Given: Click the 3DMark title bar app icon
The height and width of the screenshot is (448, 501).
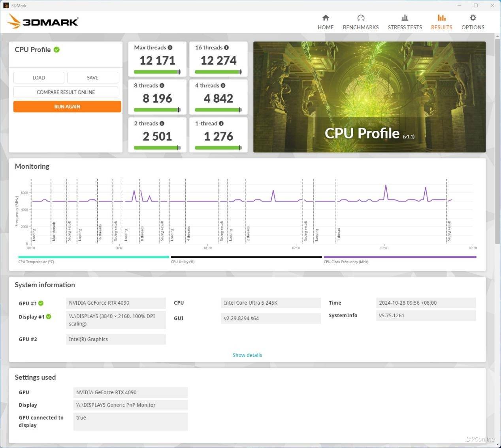Looking at the screenshot, I should click(x=6, y=6).
